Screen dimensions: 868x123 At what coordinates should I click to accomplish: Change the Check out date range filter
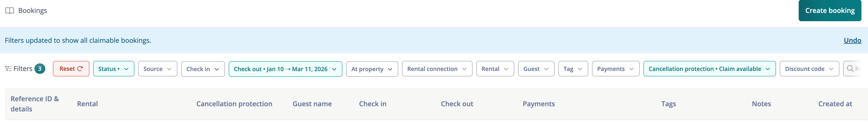pyautogui.click(x=285, y=69)
